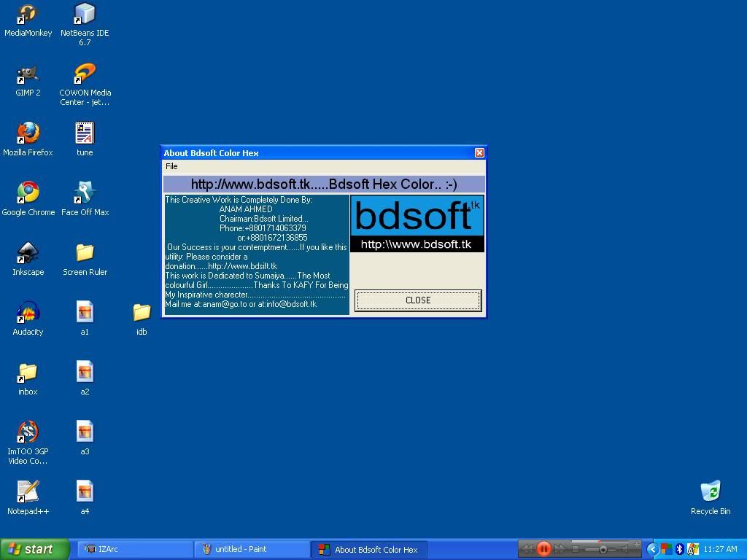Pause playback in the taskbar media player
This screenshot has width=747, height=560.
pyautogui.click(x=543, y=549)
